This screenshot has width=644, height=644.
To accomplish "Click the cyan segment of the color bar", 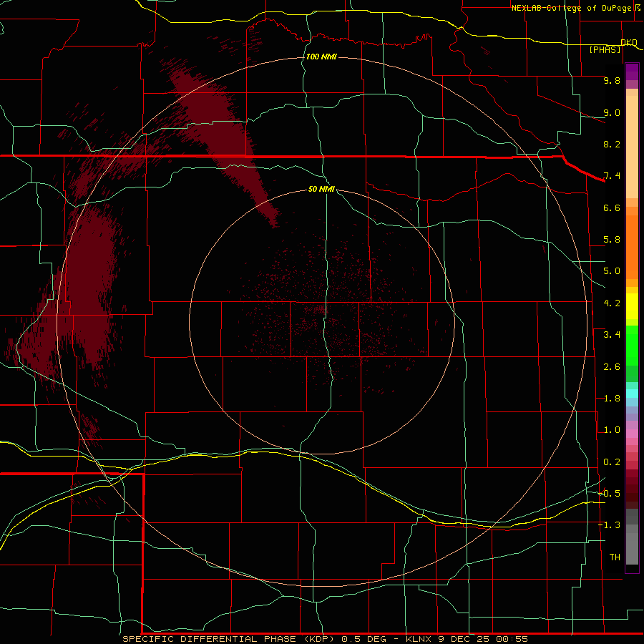I will tap(632, 394).
